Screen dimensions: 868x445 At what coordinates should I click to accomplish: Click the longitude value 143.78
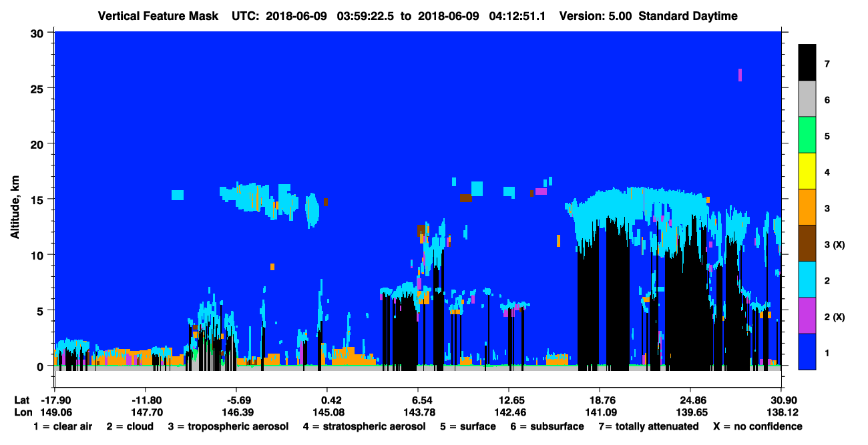pyautogui.click(x=418, y=412)
